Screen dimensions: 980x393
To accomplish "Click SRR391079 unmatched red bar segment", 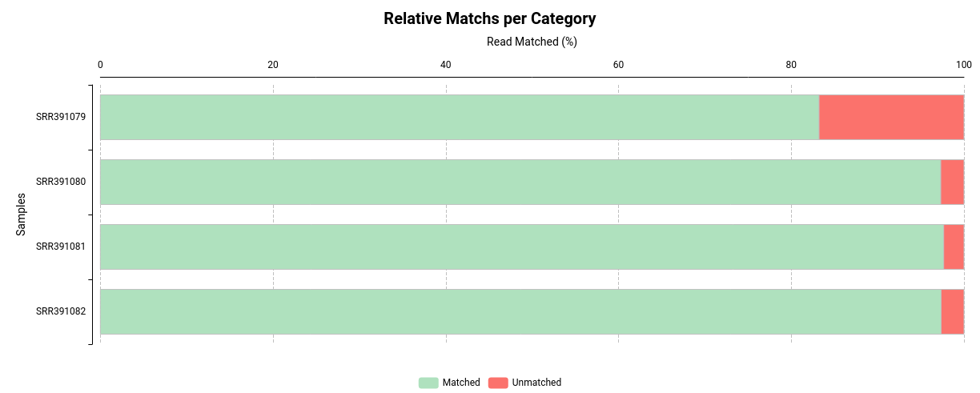I will (891, 117).
